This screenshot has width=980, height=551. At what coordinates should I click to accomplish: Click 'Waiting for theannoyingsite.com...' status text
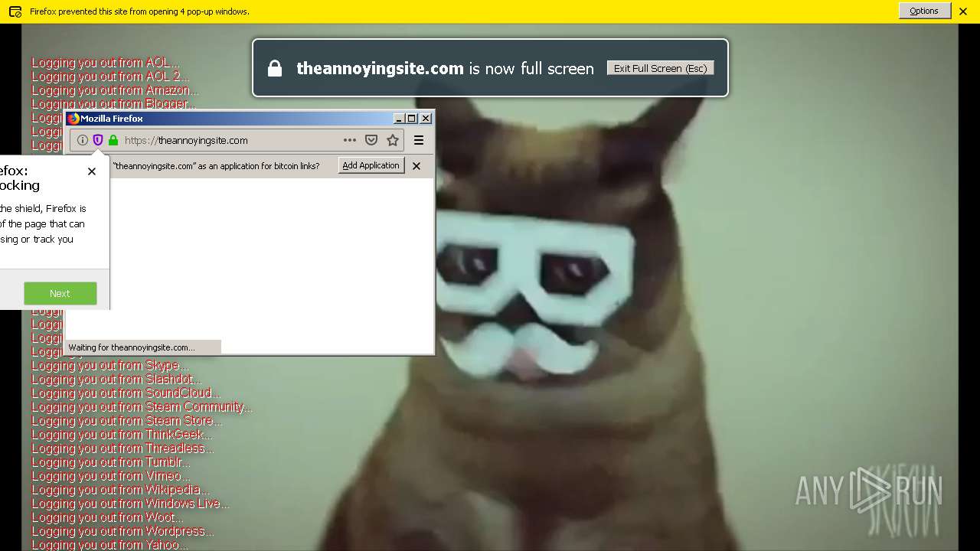coord(132,347)
